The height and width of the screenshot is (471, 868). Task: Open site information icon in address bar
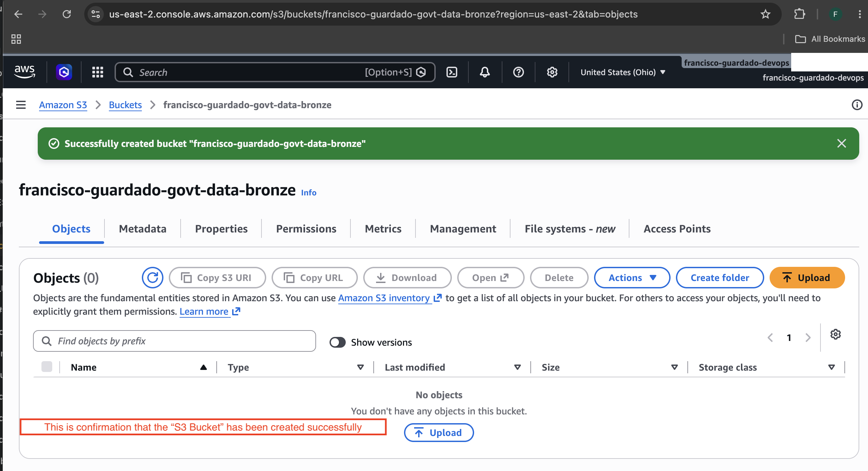point(96,14)
